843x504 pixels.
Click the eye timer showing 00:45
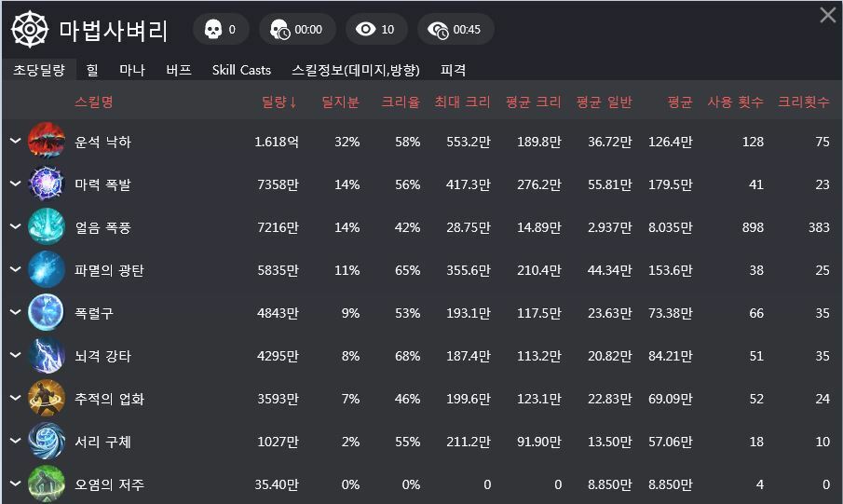(455, 29)
